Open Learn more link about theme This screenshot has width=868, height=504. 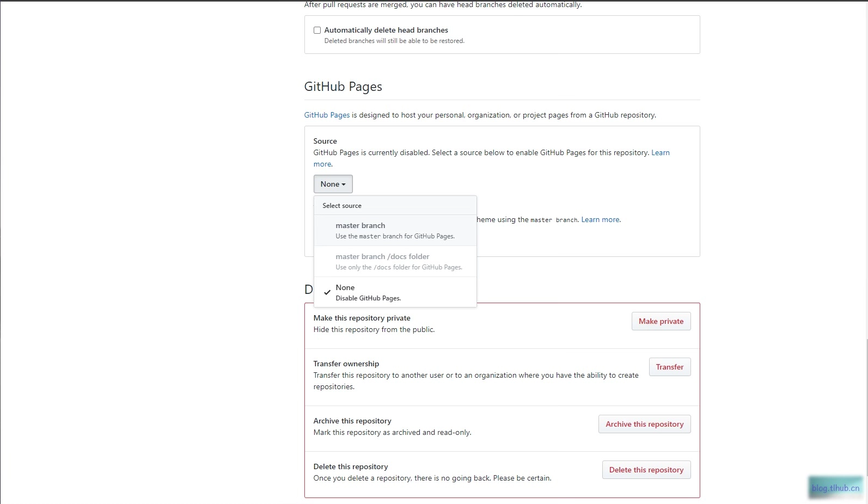(600, 220)
